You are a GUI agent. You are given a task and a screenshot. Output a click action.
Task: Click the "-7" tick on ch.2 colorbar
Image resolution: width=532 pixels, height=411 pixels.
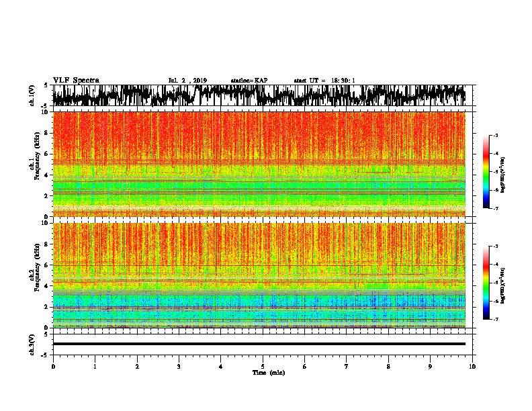tap(495, 320)
